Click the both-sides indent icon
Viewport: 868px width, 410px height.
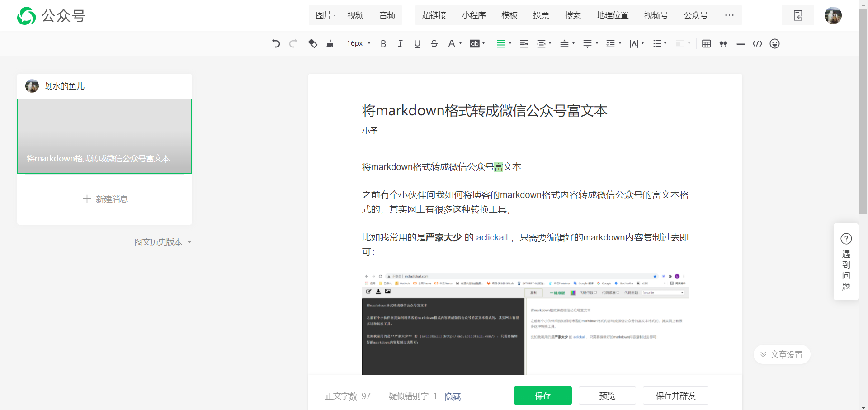click(541, 44)
